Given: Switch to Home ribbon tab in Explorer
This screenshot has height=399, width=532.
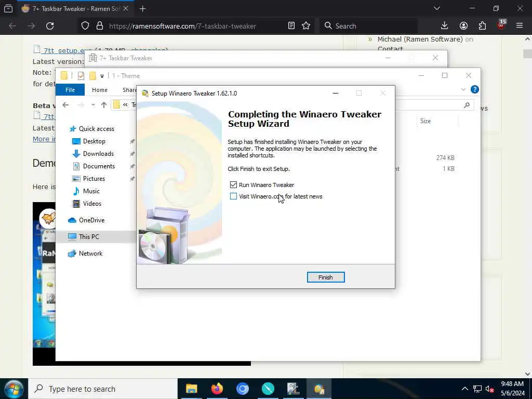Looking at the screenshot, I should tap(99, 90).
